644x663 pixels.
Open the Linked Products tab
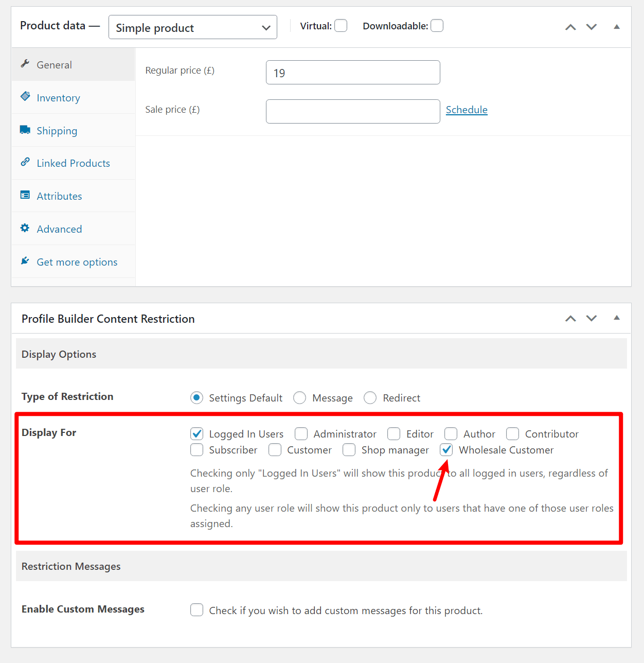[x=73, y=163]
